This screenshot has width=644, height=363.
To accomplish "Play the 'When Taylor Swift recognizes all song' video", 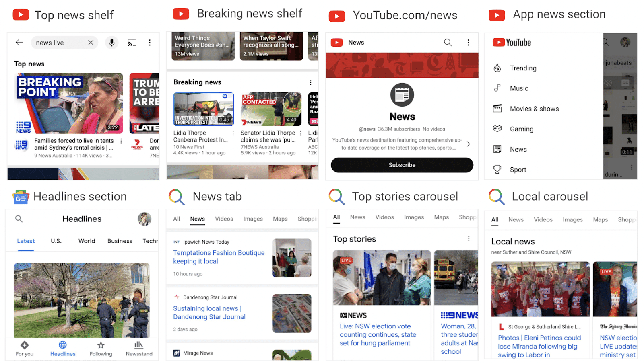I will click(271, 46).
